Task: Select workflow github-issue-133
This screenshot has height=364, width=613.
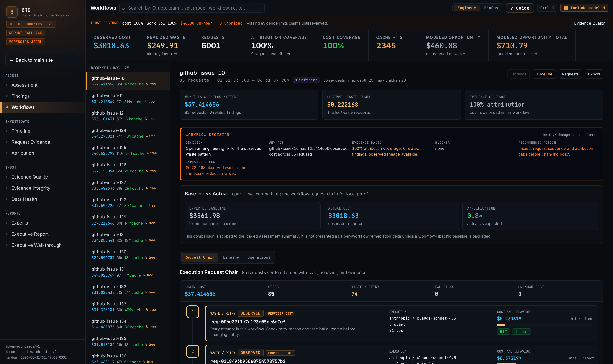Action: 128,307
